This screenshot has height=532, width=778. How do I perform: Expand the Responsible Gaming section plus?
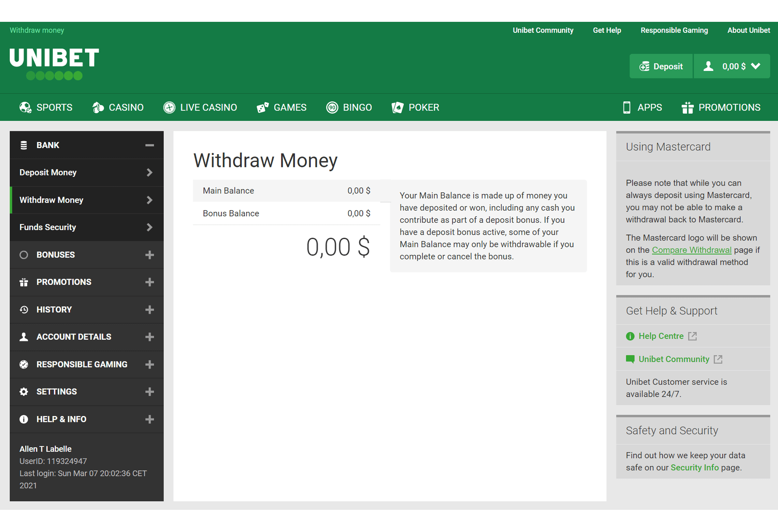pyautogui.click(x=149, y=364)
